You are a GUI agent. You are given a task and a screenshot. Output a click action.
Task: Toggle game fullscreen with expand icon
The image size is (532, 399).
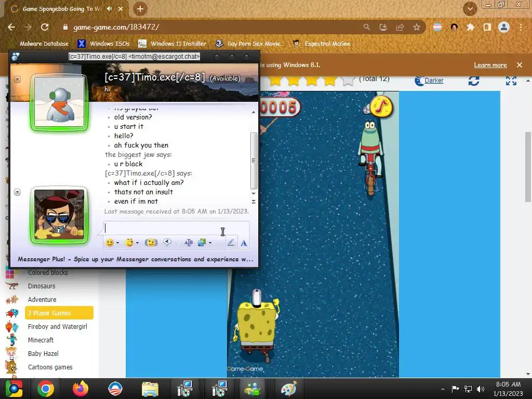click(x=511, y=81)
